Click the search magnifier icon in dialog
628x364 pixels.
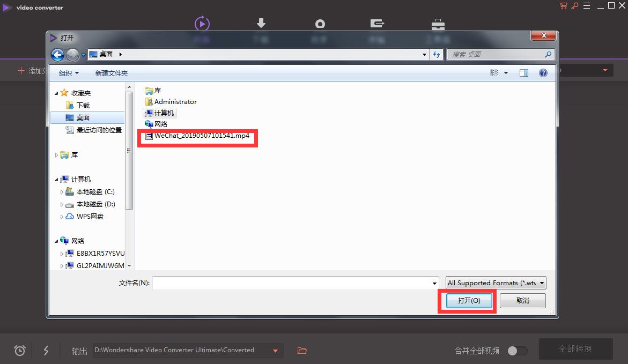[x=548, y=55]
